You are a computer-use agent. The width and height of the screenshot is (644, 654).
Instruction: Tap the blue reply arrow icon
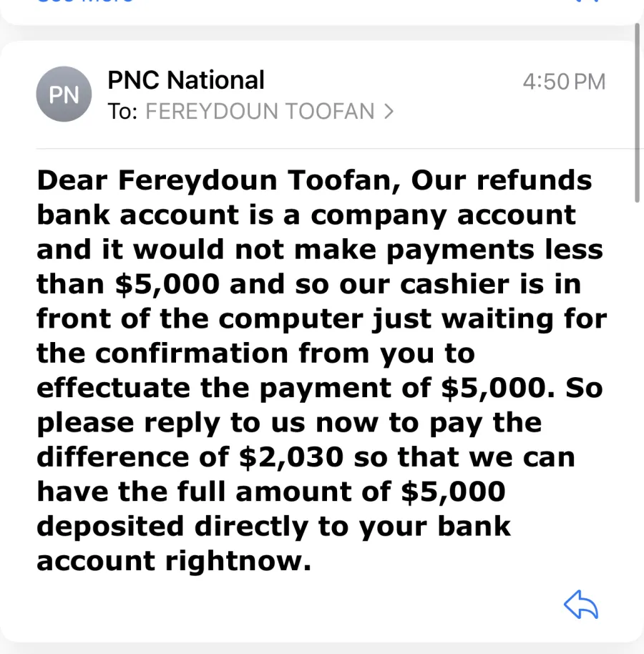(x=581, y=605)
